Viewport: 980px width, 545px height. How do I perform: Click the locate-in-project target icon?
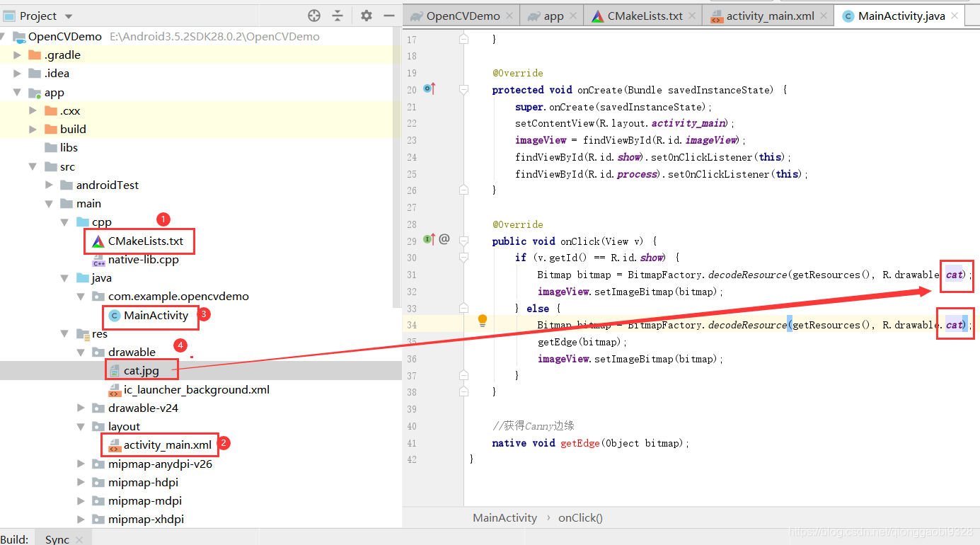point(314,16)
